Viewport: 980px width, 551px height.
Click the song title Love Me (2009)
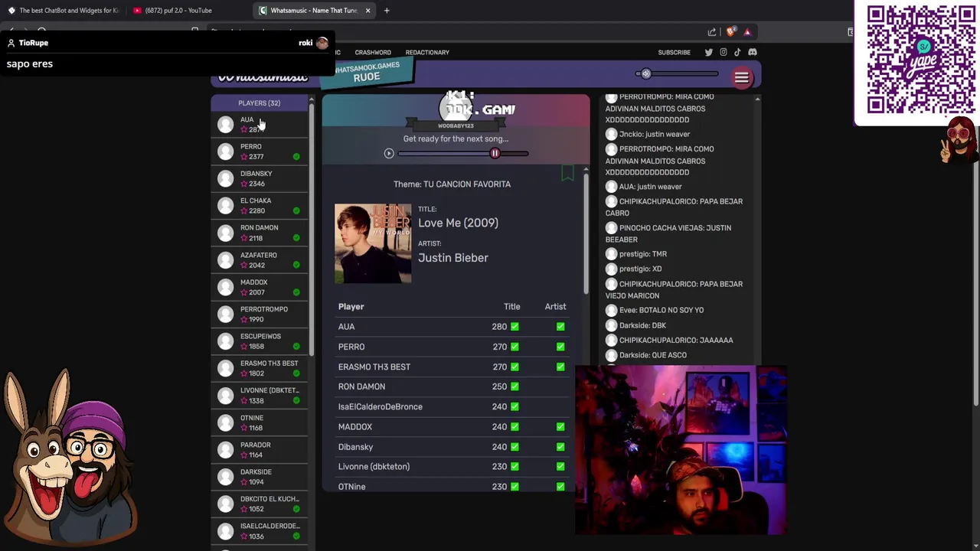coord(458,223)
